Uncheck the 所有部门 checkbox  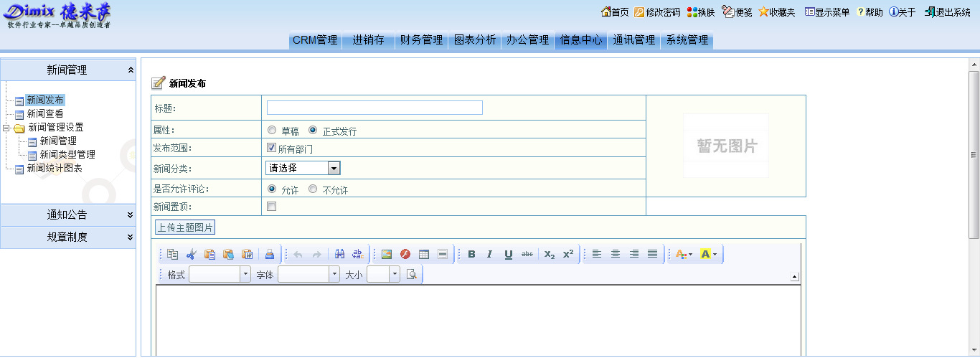272,148
